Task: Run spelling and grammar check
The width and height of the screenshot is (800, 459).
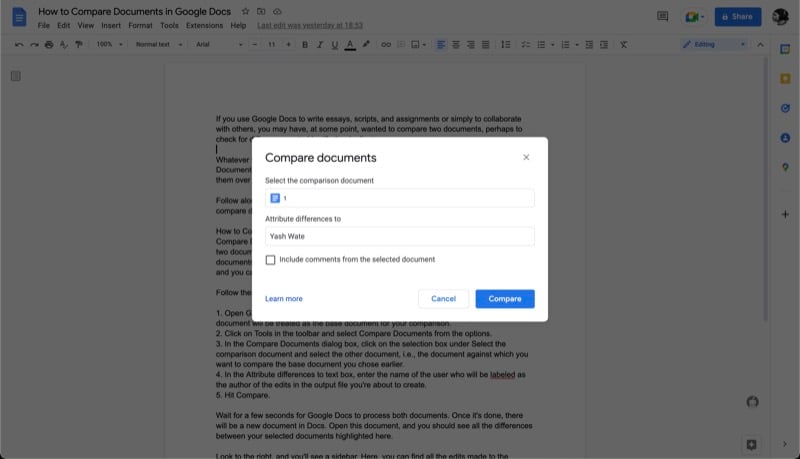Action: tap(64, 44)
